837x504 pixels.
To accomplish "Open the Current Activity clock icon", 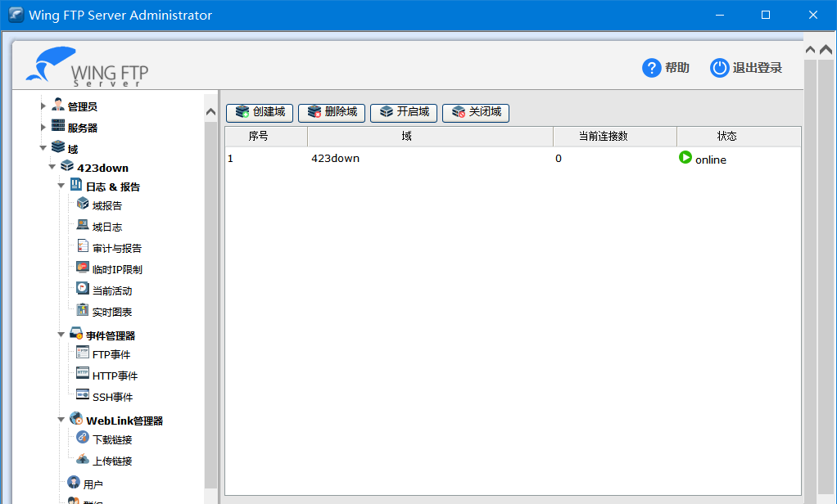I will click(x=82, y=290).
